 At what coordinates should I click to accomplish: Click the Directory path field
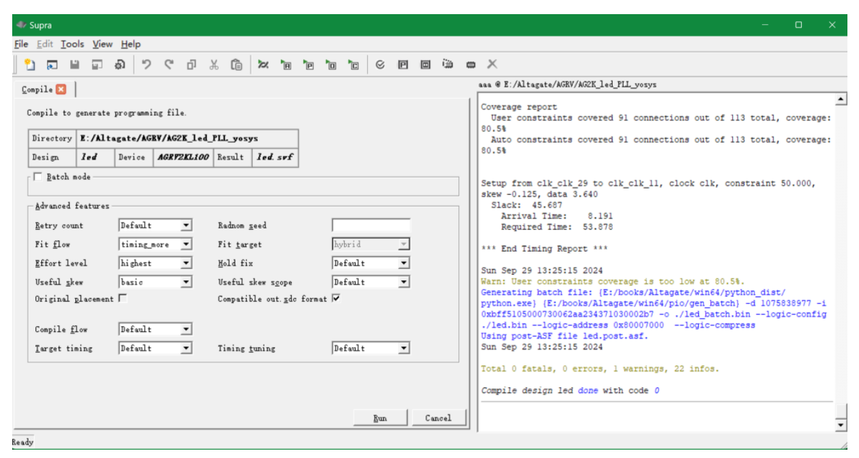coord(187,138)
